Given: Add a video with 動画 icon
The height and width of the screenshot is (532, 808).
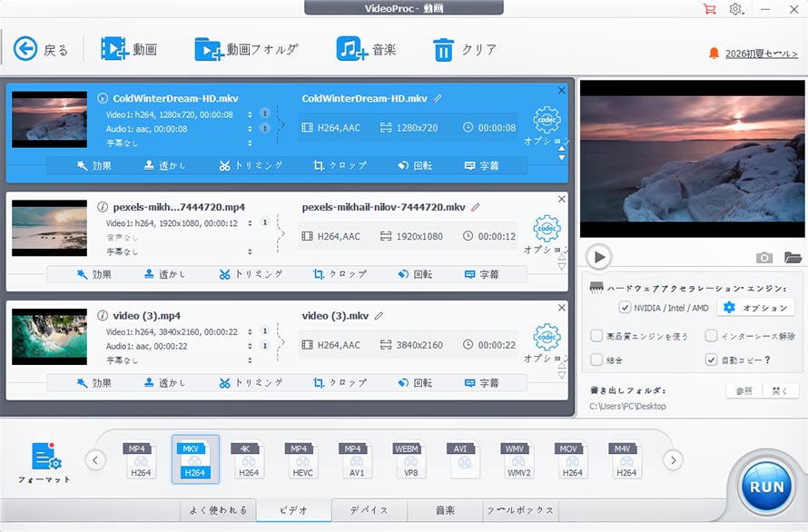Looking at the screenshot, I should click(x=114, y=49).
